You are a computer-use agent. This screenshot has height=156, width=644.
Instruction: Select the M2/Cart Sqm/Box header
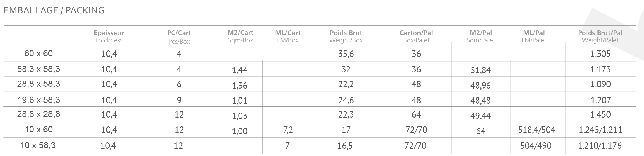point(240,36)
